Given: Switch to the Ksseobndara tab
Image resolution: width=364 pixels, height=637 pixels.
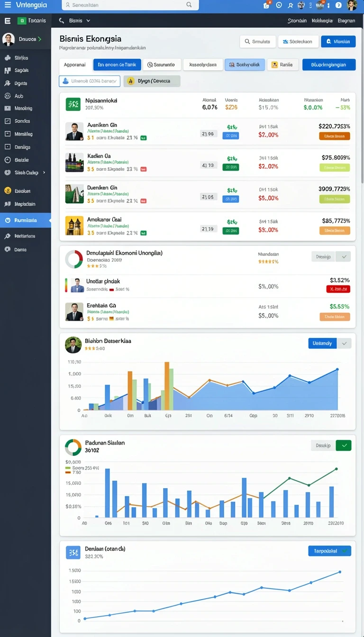Looking at the screenshot, I should pos(203,64).
